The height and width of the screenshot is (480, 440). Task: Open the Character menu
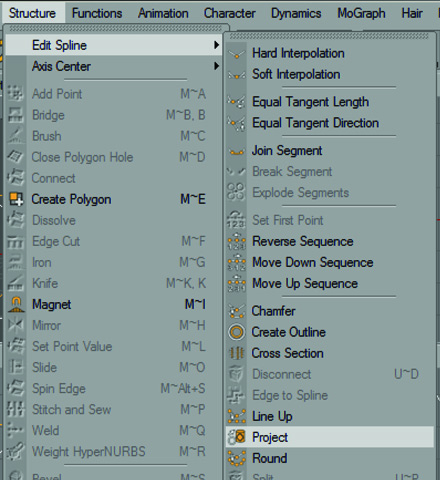(230, 13)
